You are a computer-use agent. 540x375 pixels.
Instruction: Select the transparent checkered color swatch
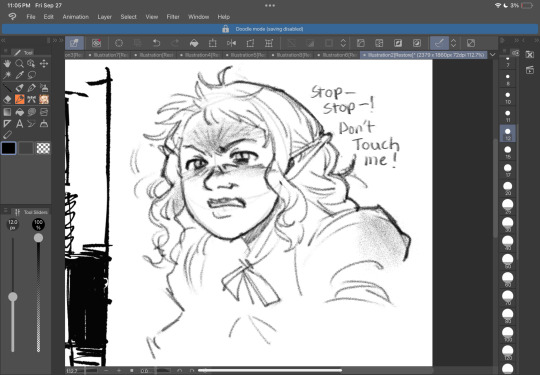click(x=43, y=148)
